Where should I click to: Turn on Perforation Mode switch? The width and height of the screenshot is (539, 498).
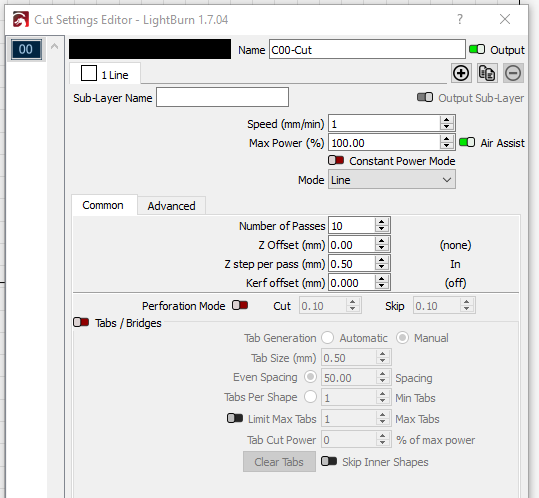pos(240,305)
